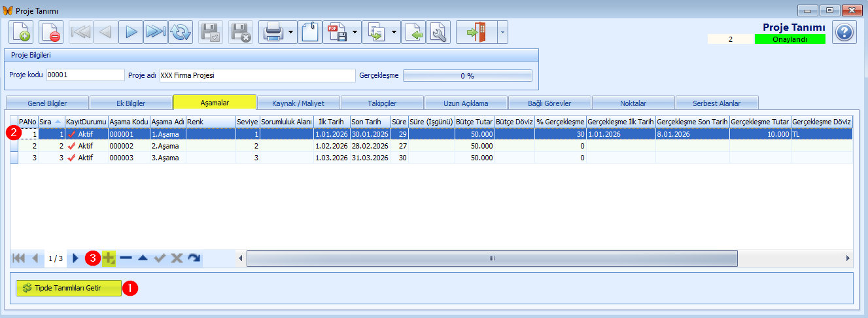The width and height of the screenshot is (868, 318).
Task: Open the PDF save dropdown arrow
Action: point(355,32)
